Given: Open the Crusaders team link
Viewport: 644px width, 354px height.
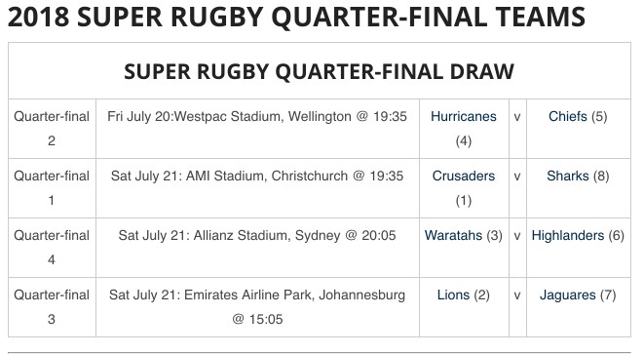Looking at the screenshot, I should pyautogui.click(x=464, y=176).
